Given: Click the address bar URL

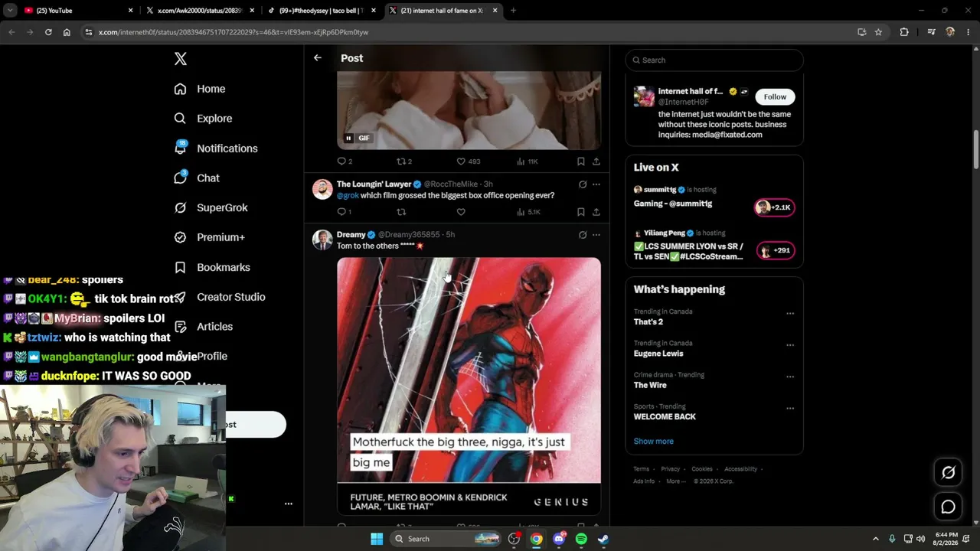Looking at the screenshot, I should (x=234, y=32).
